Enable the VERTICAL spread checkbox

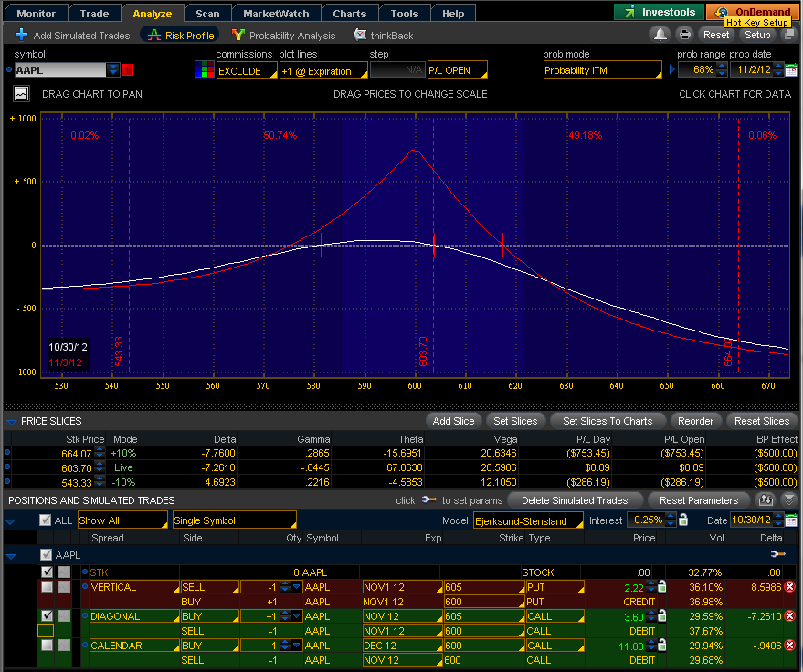[47, 586]
